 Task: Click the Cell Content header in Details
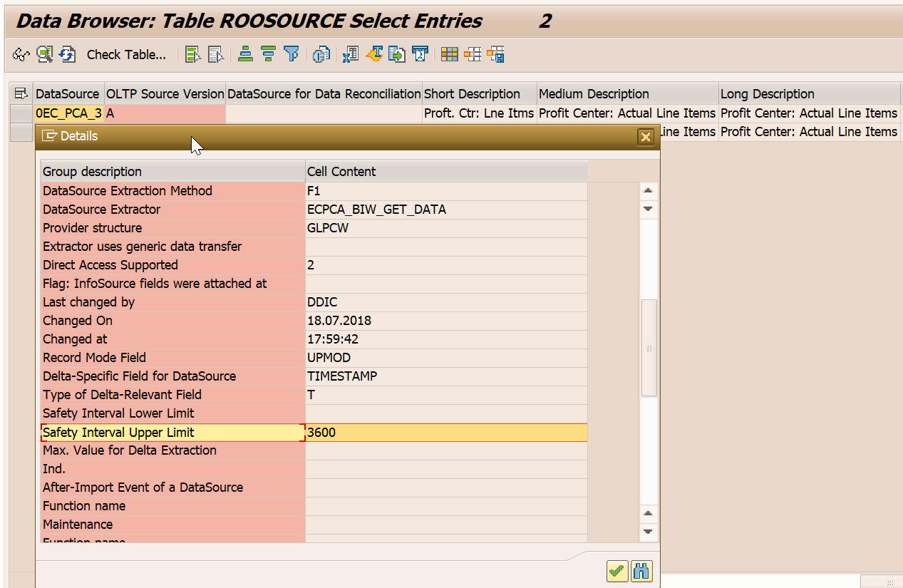[446, 172]
